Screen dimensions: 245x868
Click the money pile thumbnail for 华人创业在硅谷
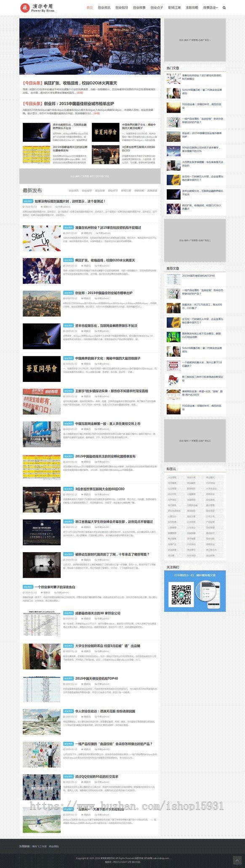pos(42,722)
